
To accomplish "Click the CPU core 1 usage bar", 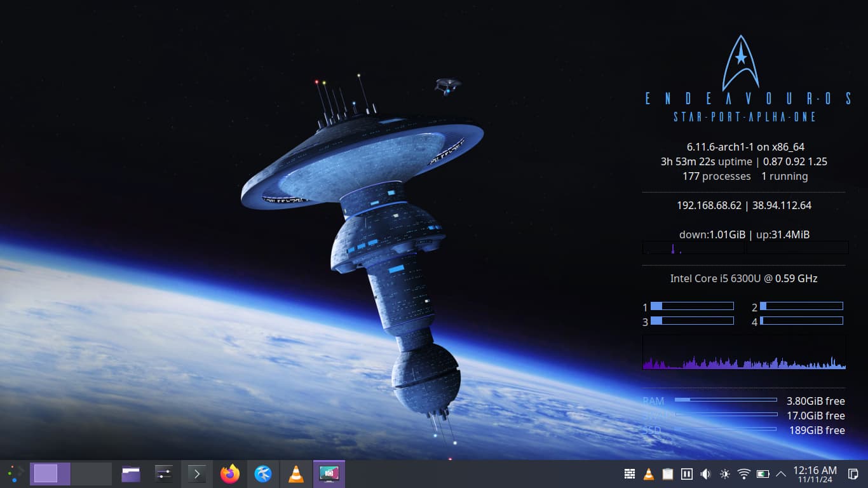I will coord(692,306).
